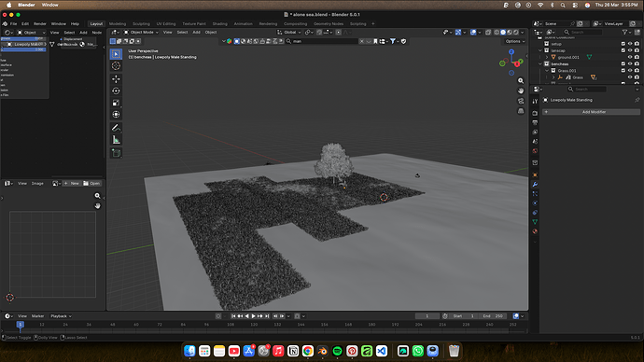Open the Global transform orientation dropdown
Image resolution: width=644 pixels, height=362 pixels.
289,32
